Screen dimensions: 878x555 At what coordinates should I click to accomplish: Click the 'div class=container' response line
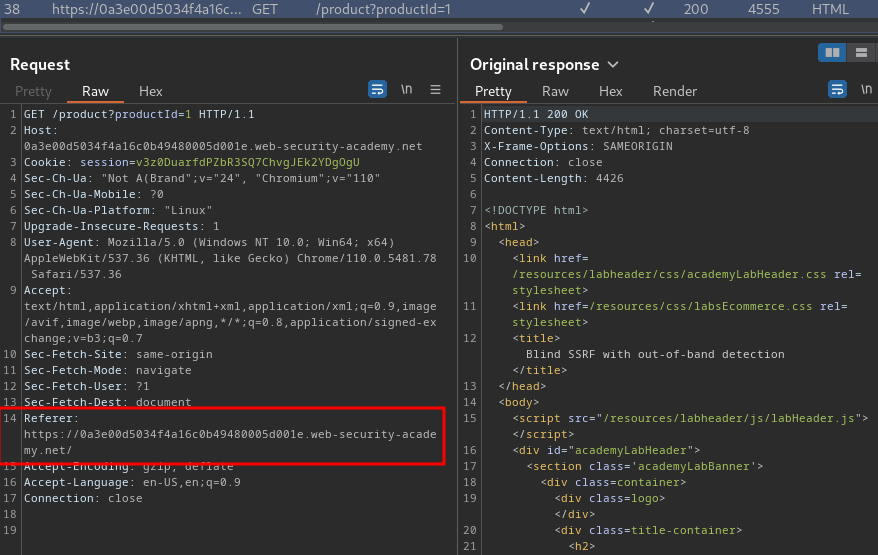pyautogui.click(x=613, y=482)
